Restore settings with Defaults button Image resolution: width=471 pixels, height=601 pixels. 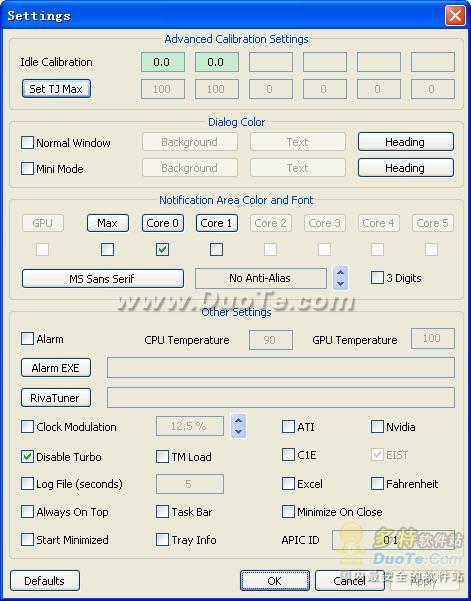[45, 581]
